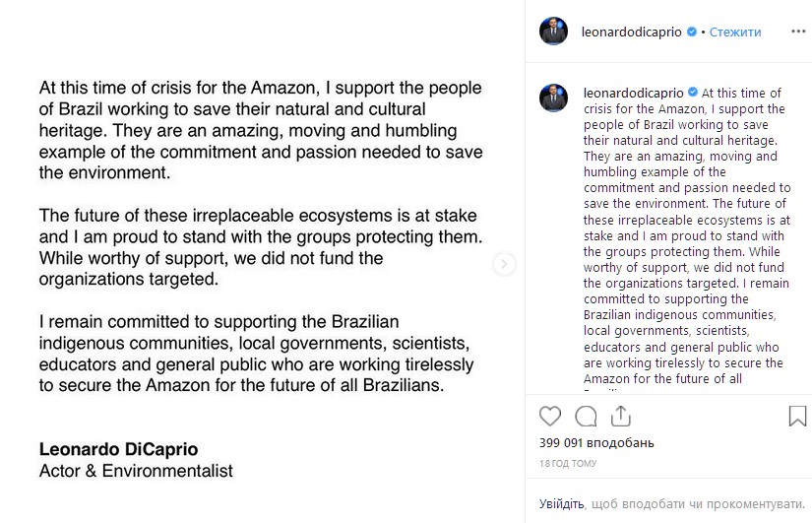The width and height of the screenshot is (812, 523).
Task: Open the header profile avatar picture
Action: click(x=553, y=32)
